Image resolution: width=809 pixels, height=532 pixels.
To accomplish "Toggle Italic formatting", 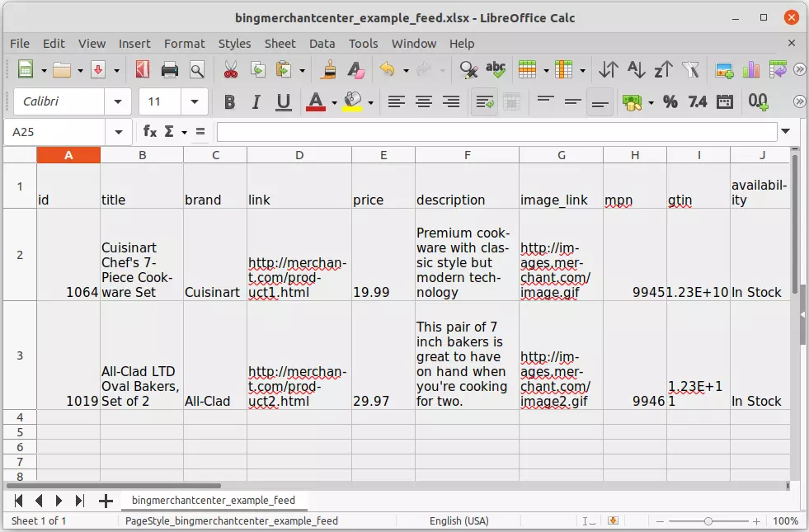I will tap(256, 101).
